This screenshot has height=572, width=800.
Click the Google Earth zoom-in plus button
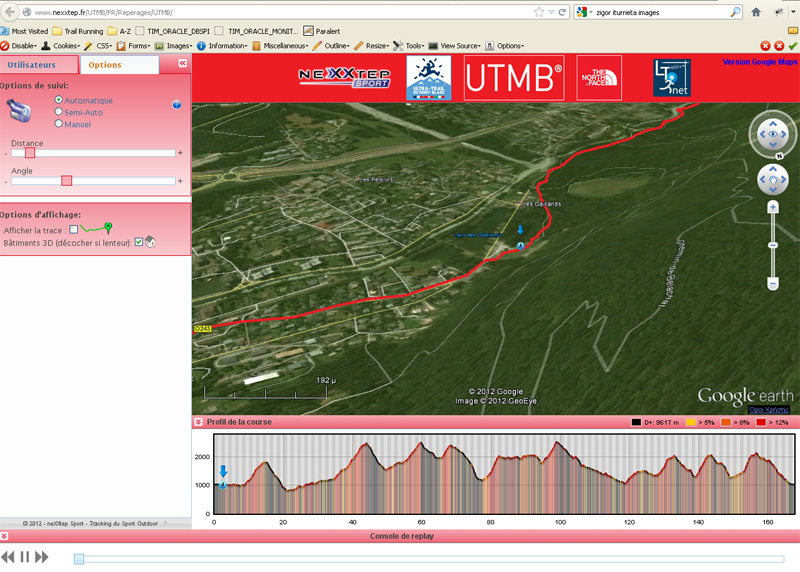coord(772,207)
